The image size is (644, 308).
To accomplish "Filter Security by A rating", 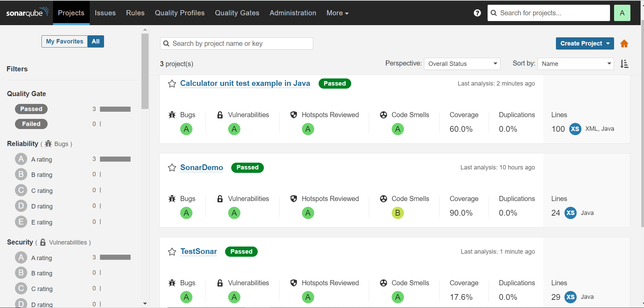I will pyautogui.click(x=72, y=258).
